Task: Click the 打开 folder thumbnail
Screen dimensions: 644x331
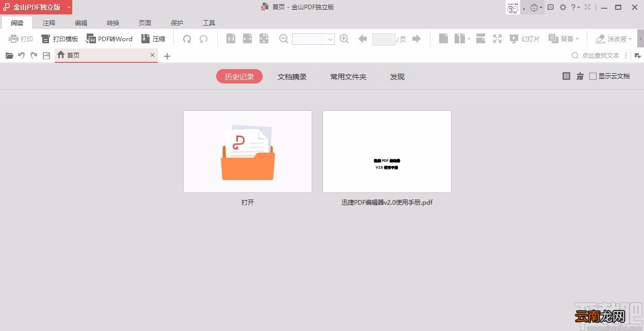Action: (248, 152)
